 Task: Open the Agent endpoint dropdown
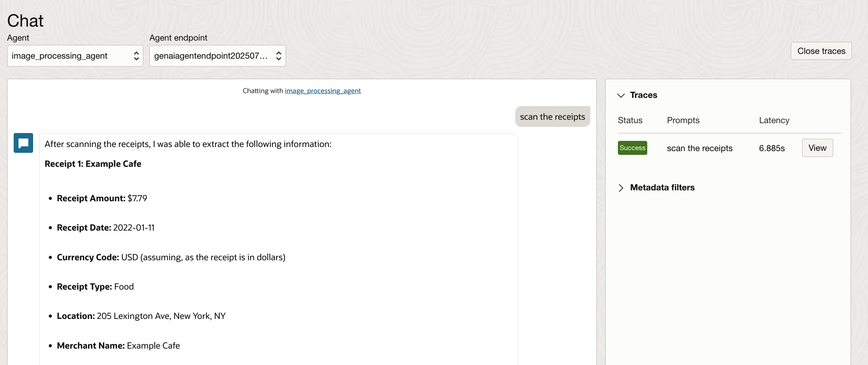click(217, 56)
